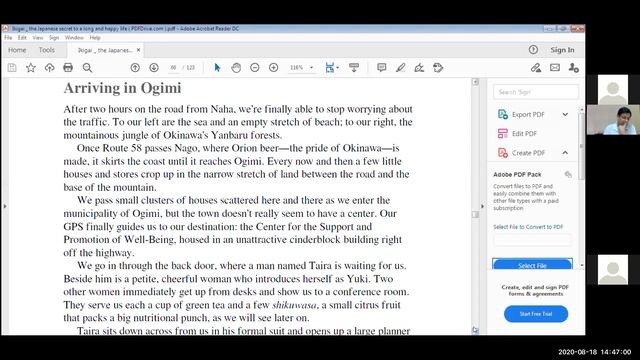Screen dimensions: 640x360
Task: Select the Ikigai document tab
Action: coord(104,50)
